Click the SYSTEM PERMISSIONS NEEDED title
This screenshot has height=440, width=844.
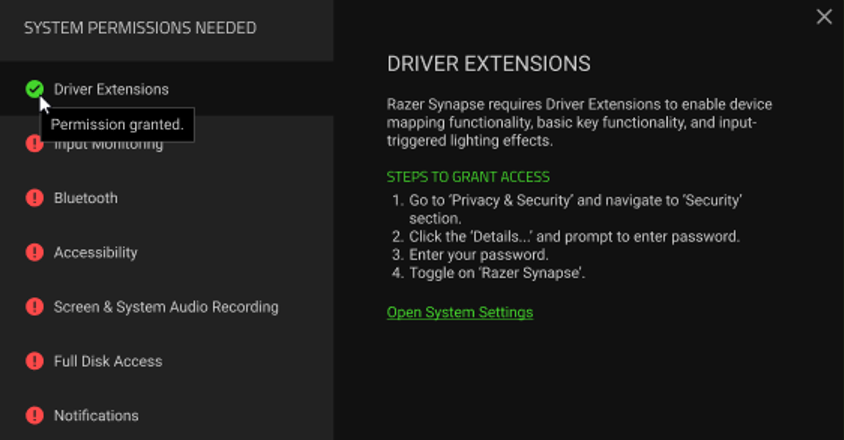point(140,28)
